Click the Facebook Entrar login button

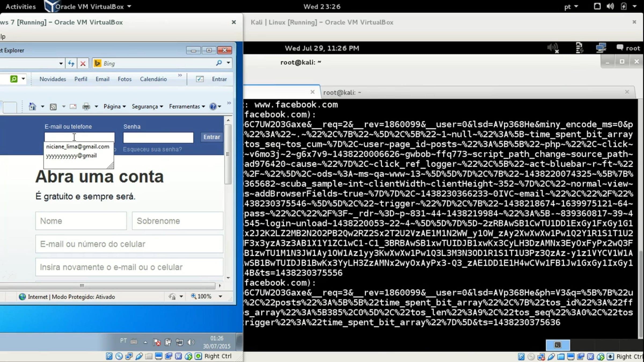coord(212,137)
